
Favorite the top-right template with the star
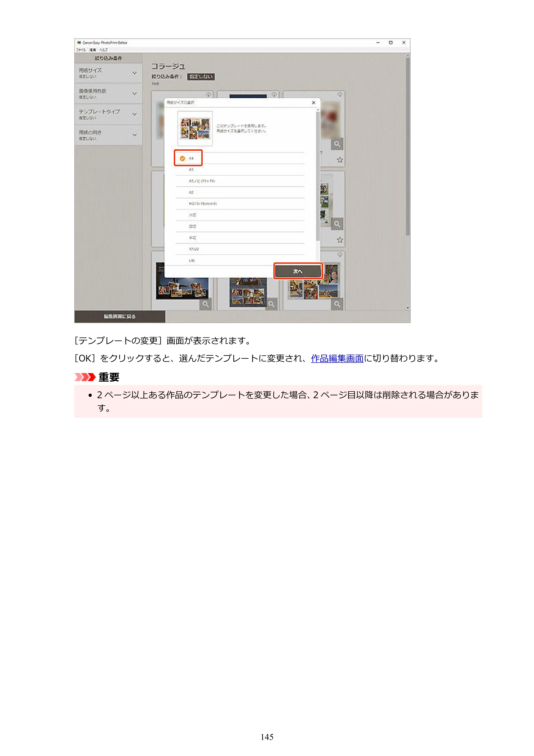(340, 160)
